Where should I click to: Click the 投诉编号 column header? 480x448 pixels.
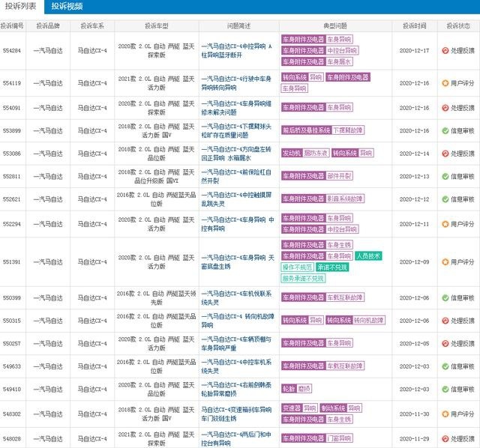point(12,26)
